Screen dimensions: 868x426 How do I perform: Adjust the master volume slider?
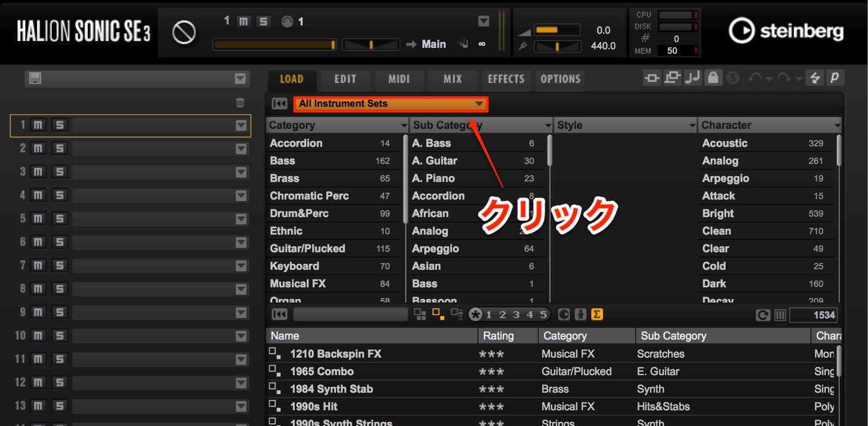557,30
